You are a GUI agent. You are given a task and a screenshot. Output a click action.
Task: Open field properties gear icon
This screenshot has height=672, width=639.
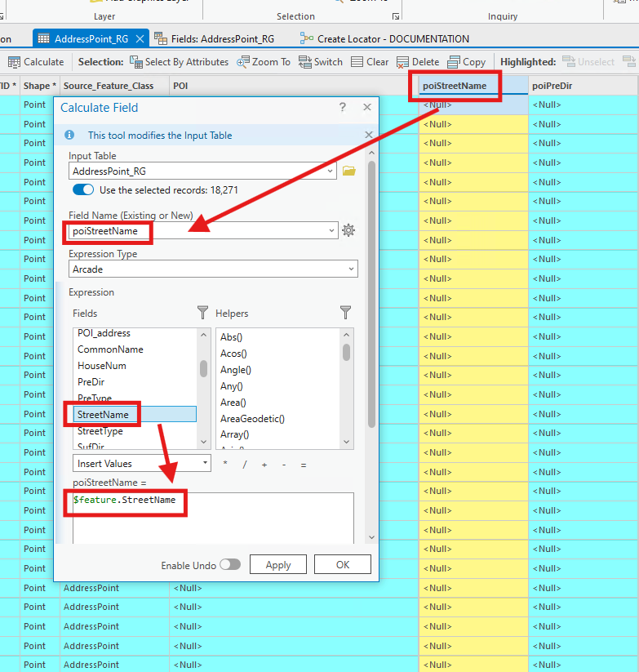(x=348, y=230)
